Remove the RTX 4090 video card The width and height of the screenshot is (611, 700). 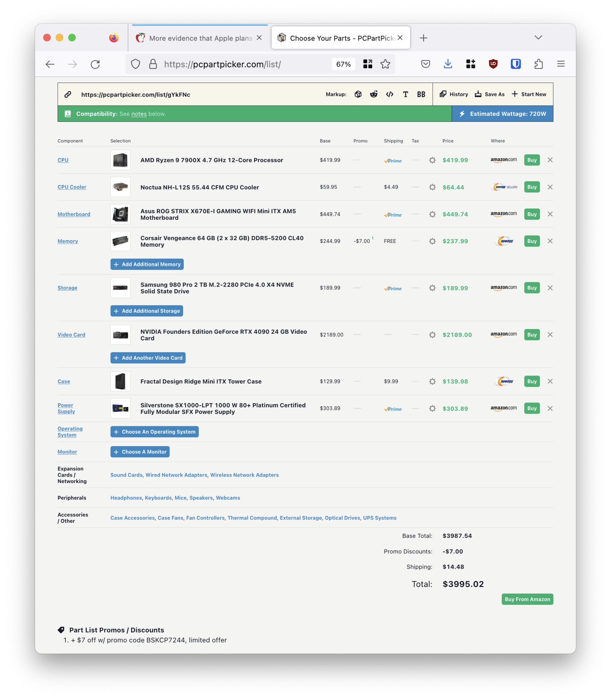click(550, 335)
